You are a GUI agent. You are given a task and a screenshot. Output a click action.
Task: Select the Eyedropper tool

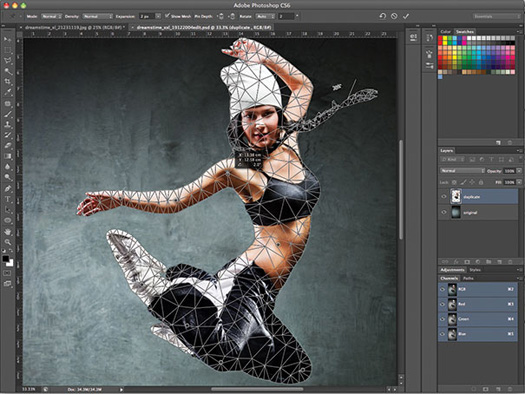click(7, 92)
